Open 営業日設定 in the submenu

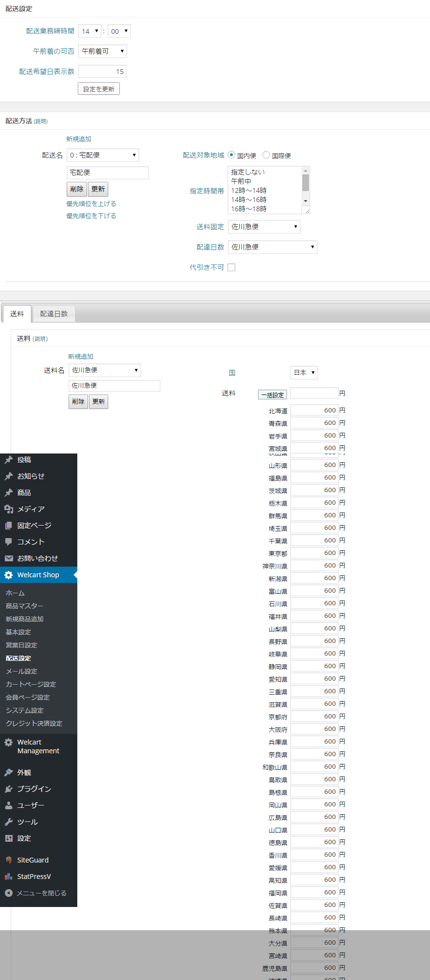(x=21, y=645)
